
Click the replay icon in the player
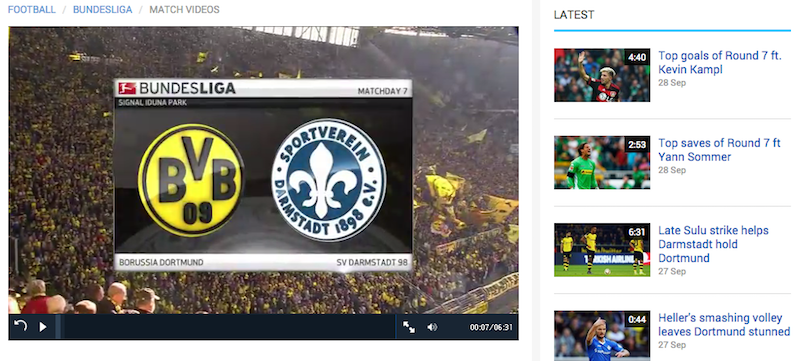pos(20,326)
